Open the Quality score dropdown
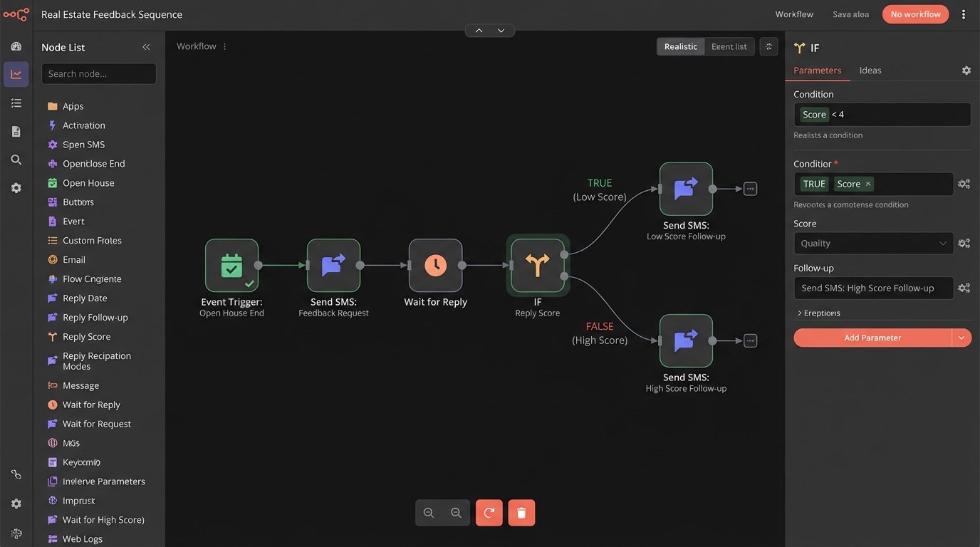The height and width of the screenshot is (547, 980). (x=873, y=244)
